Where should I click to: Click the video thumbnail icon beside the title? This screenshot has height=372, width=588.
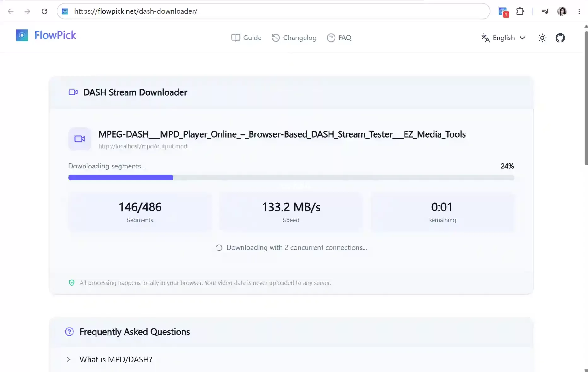[80, 139]
